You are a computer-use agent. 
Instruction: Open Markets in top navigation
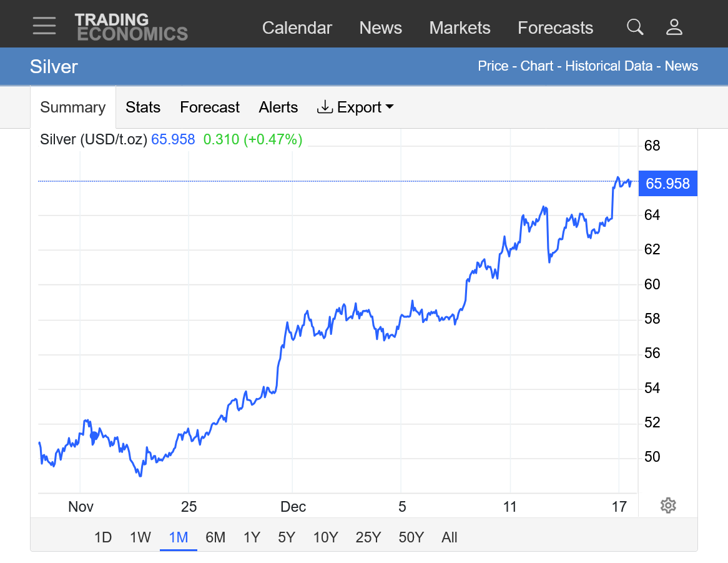460,28
